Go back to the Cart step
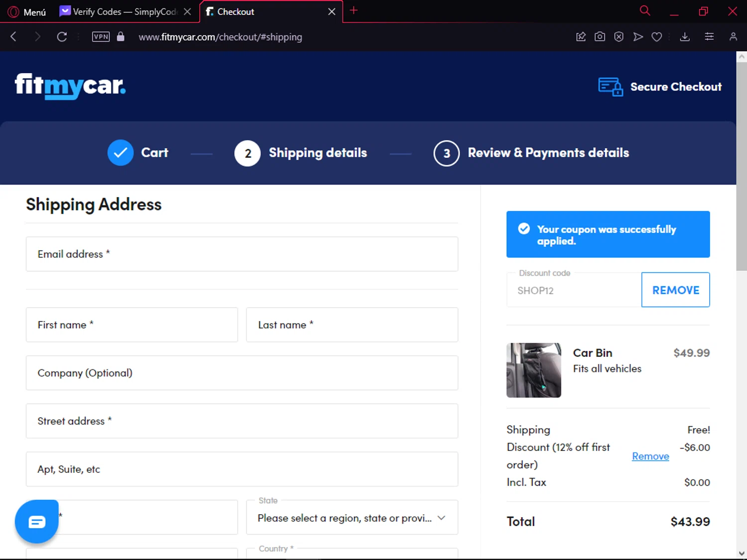Viewport: 747px width, 560px height. pos(138,153)
